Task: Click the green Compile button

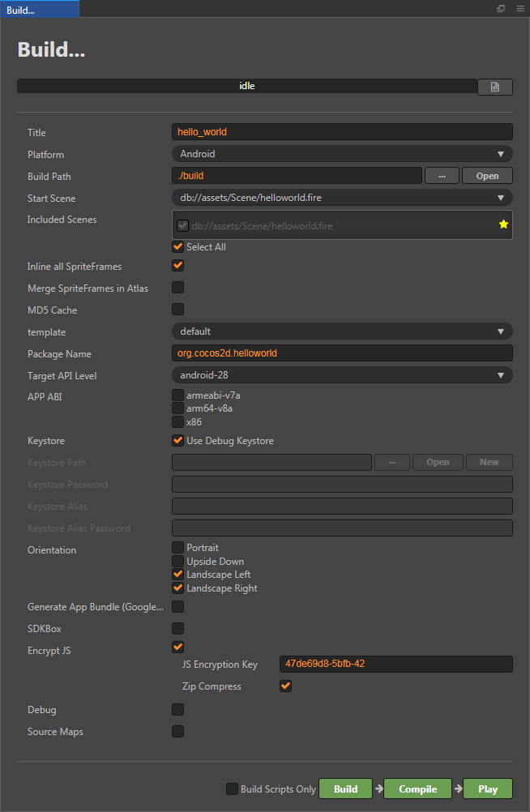Action: pos(417,788)
